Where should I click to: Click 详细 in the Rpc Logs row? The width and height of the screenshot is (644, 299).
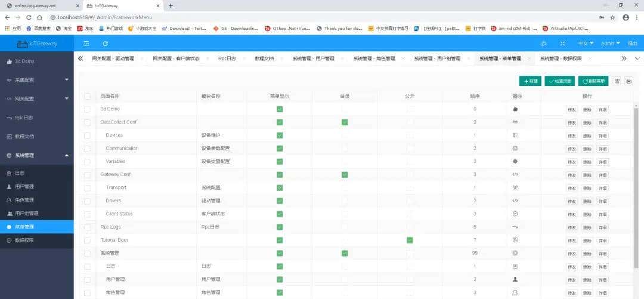pyautogui.click(x=602, y=227)
